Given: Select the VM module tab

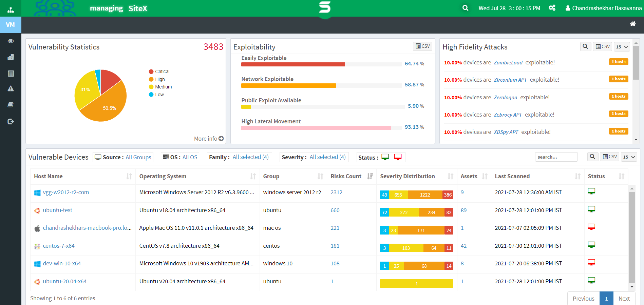Looking at the screenshot, I should tap(11, 25).
